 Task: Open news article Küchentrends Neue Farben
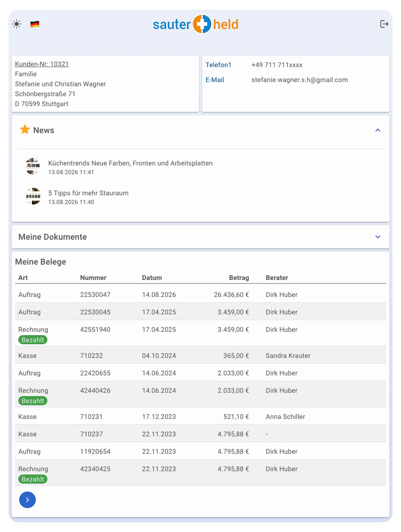pos(130,163)
